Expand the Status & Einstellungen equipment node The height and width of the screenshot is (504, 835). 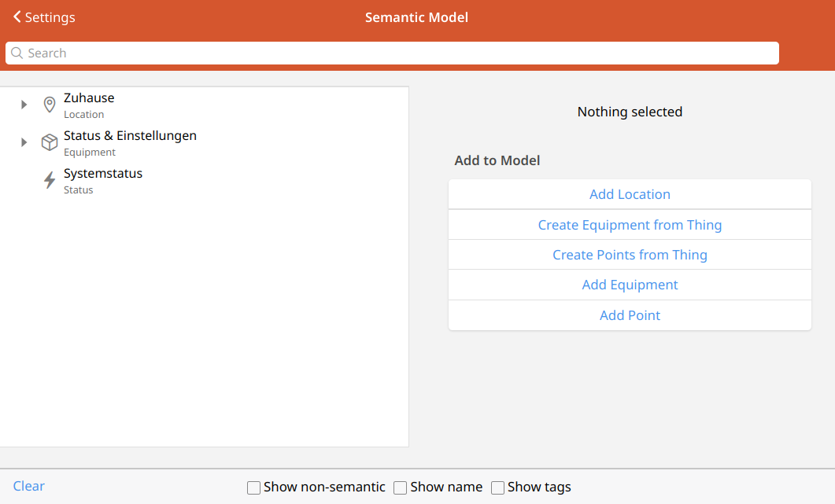pyautogui.click(x=24, y=142)
